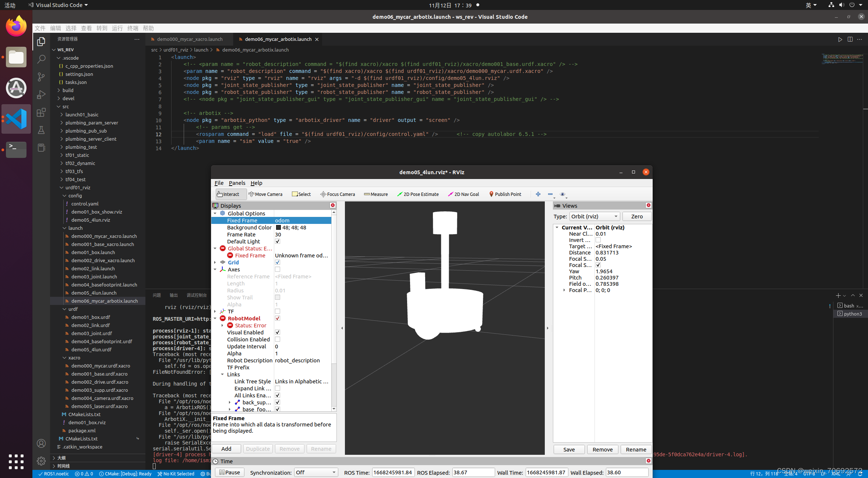Expand the TF display entry
This screenshot has height=478, width=868.
[215, 311]
